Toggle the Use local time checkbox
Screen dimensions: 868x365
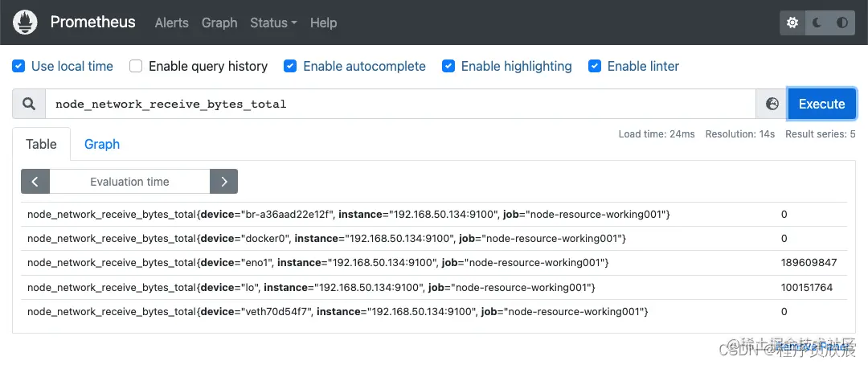coord(18,66)
